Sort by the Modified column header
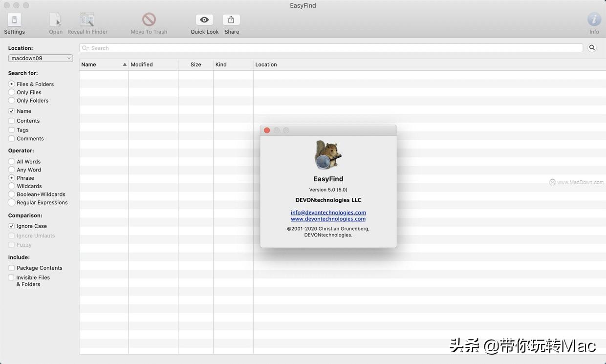The height and width of the screenshot is (364, 606). point(153,64)
